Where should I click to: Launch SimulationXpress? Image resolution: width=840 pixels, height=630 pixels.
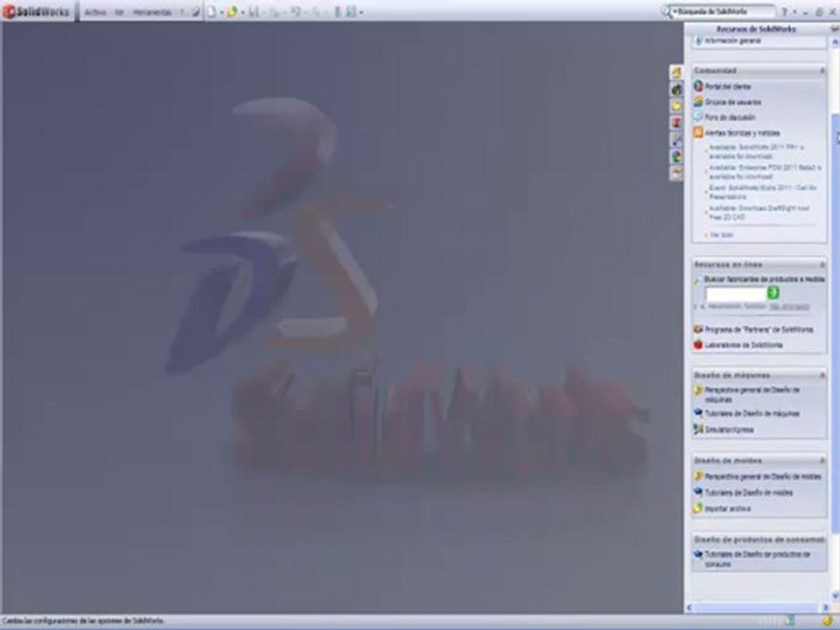click(729, 430)
